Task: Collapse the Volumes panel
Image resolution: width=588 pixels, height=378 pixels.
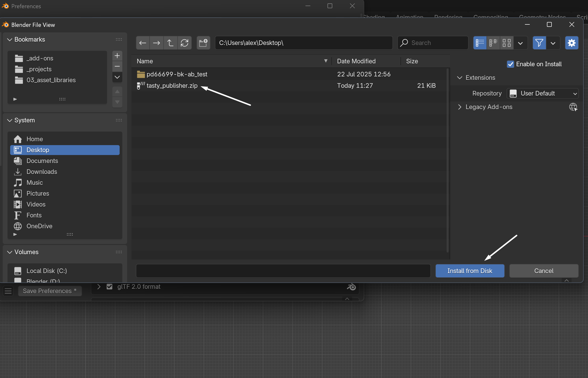Action: (10, 252)
